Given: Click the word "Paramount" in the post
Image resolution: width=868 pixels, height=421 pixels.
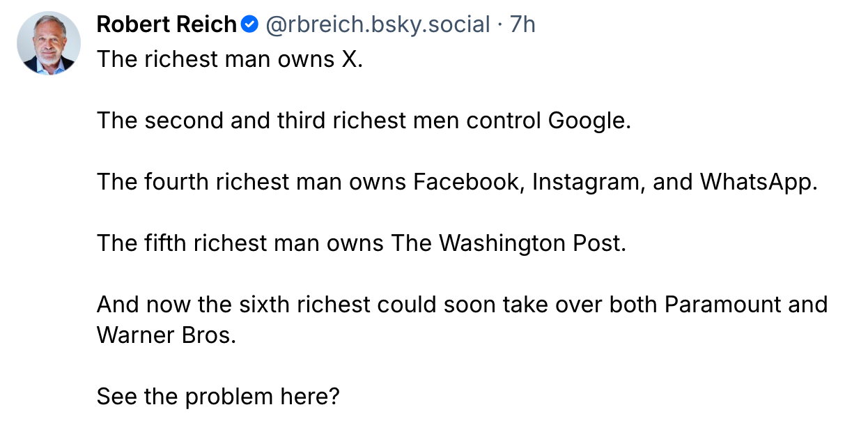Looking at the screenshot, I should (x=722, y=305).
